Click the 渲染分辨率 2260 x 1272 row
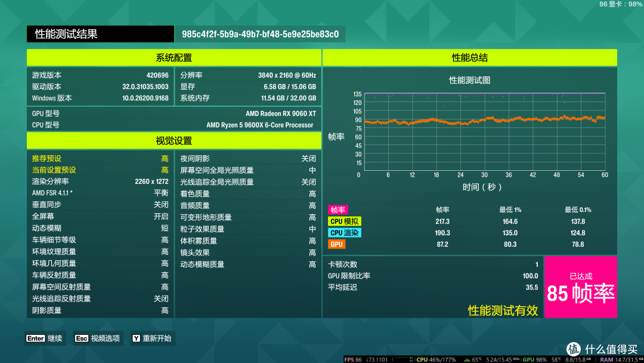This screenshot has height=363, width=644. (x=100, y=181)
